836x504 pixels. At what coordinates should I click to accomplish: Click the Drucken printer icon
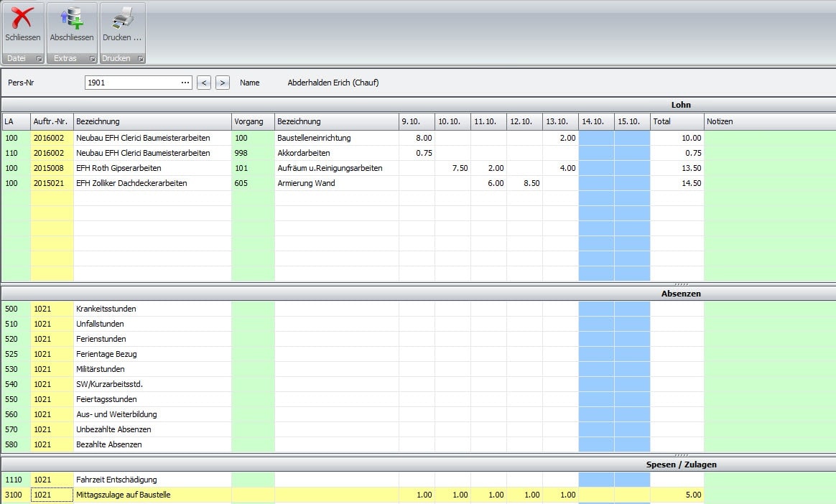coord(123,17)
